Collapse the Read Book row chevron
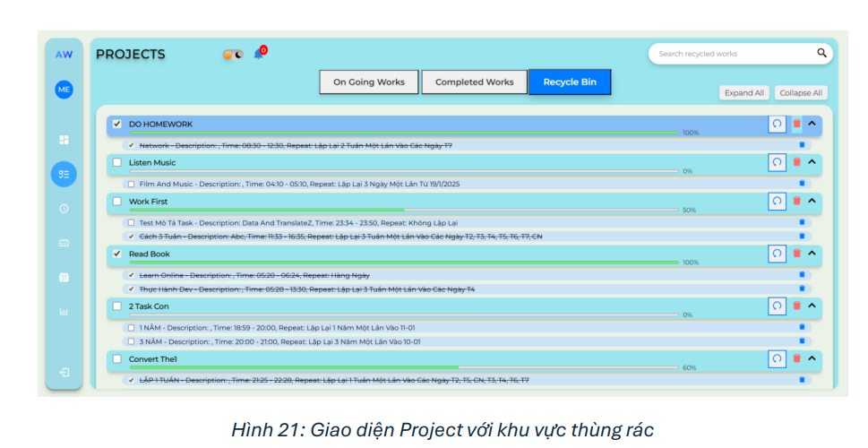Viewport: 868px width, 448px height. (812, 253)
